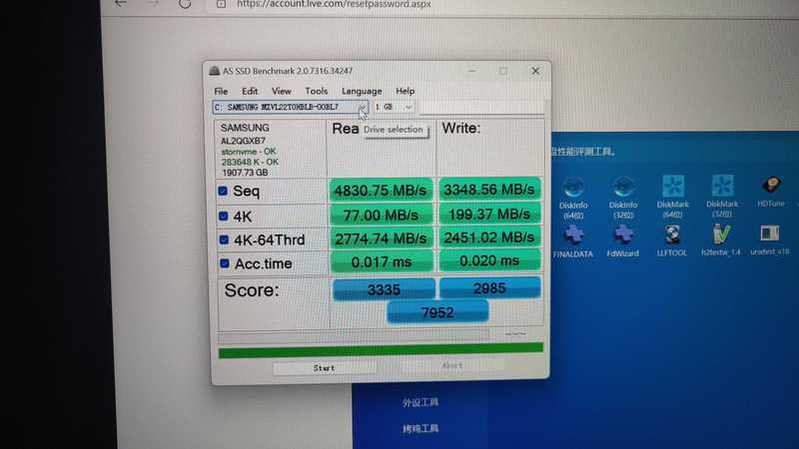Open the HDTune tool icon
This screenshot has width=799, height=449.
pos(771,185)
